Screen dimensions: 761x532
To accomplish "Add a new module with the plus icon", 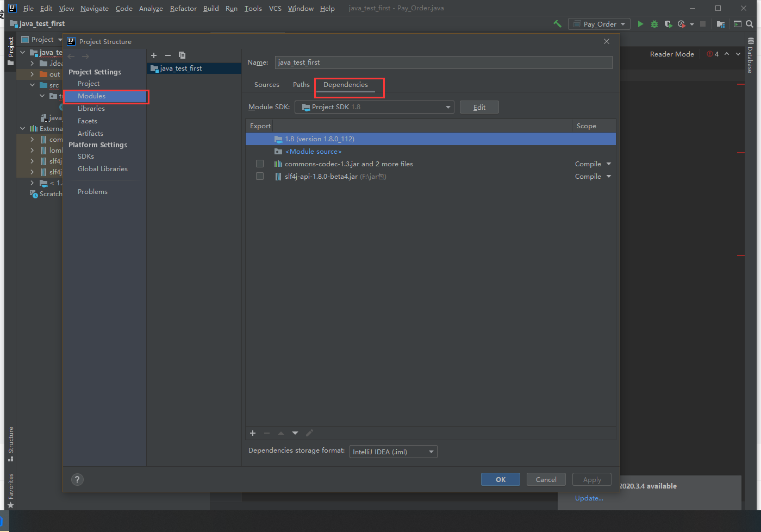I will [154, 55].
